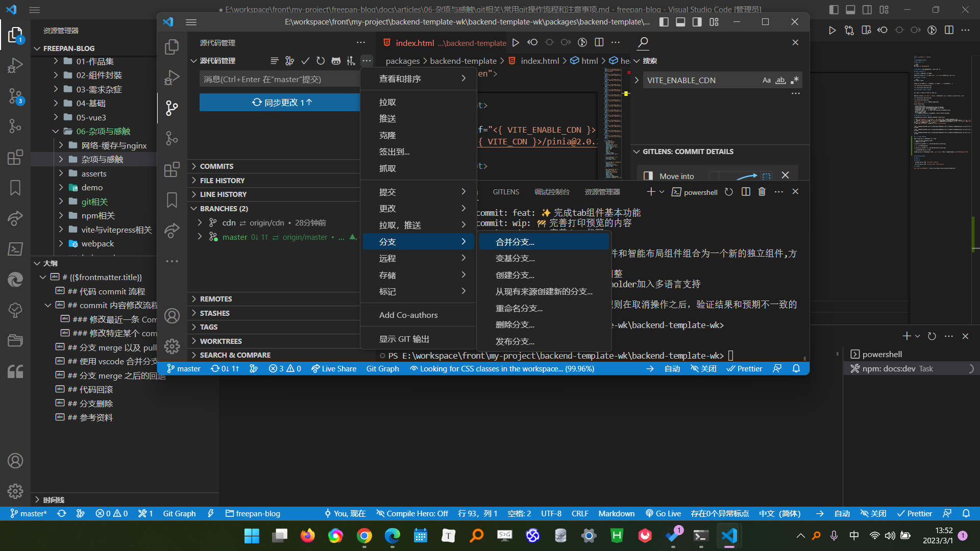980x551 pixels.
Task: Expand the COMMITS section
Action: [x=216, y=166]
